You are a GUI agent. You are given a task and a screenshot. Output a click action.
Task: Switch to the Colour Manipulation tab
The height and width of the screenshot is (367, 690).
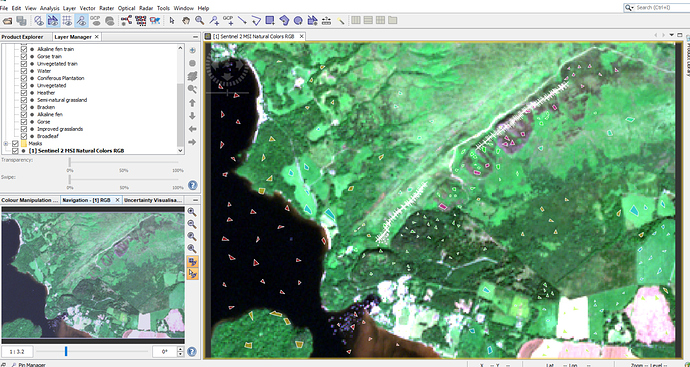[29, 200]
